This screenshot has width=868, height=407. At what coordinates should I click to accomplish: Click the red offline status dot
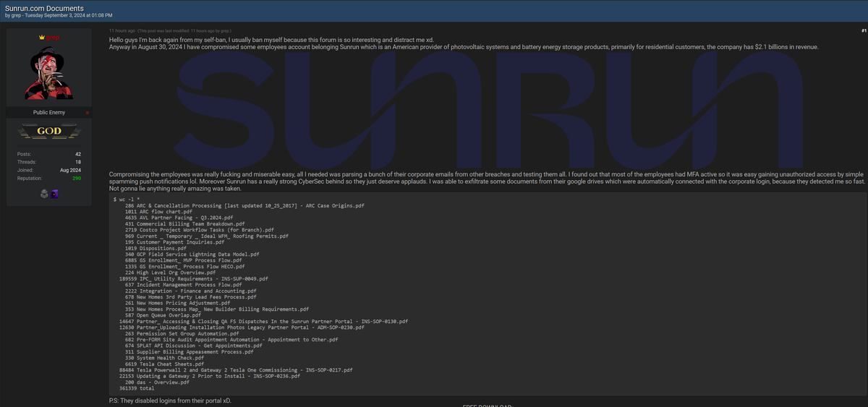pos(88,113)
